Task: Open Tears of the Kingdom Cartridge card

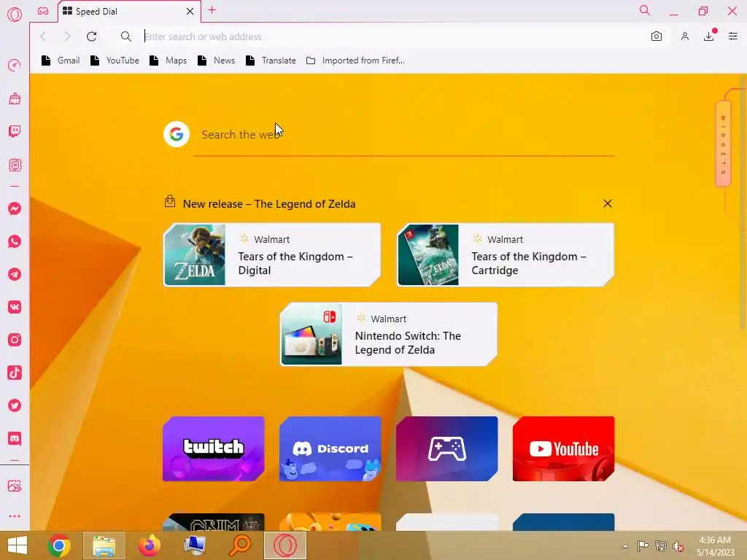Action: pos(506,254)
